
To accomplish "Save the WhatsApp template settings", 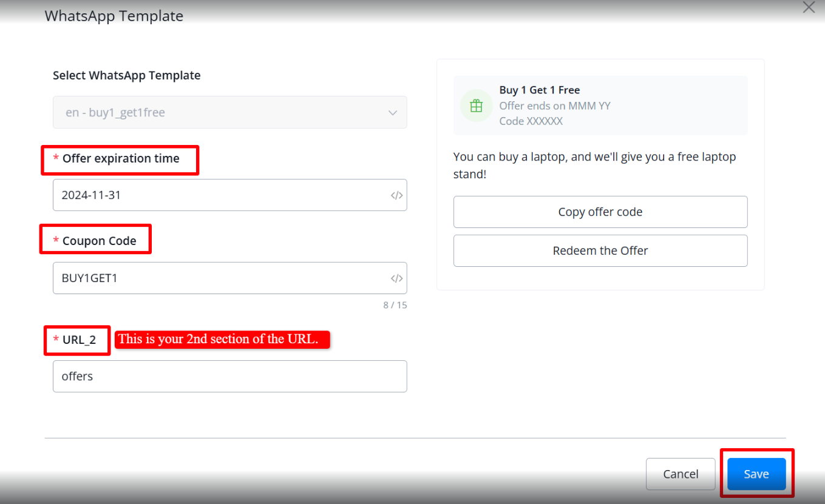I will (x=756, y=474).
